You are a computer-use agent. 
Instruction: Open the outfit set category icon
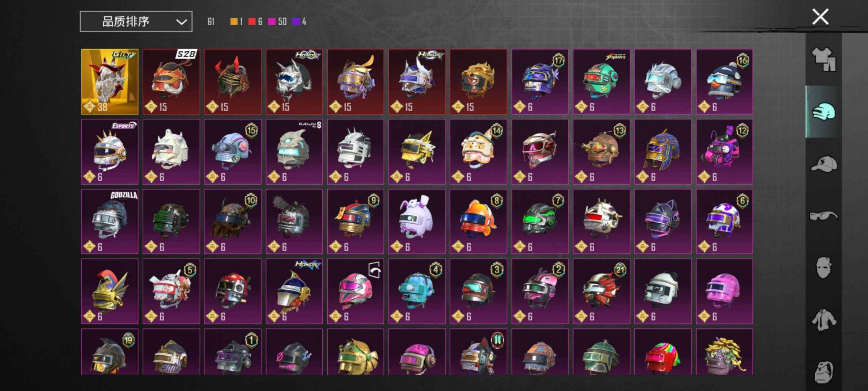[x=824, y=60]
